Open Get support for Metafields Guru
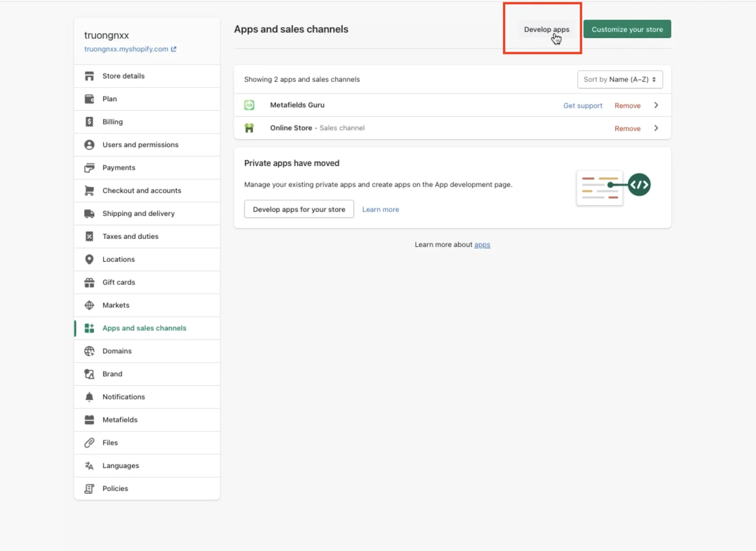This screenshot has height=551, width=756. 583,105
